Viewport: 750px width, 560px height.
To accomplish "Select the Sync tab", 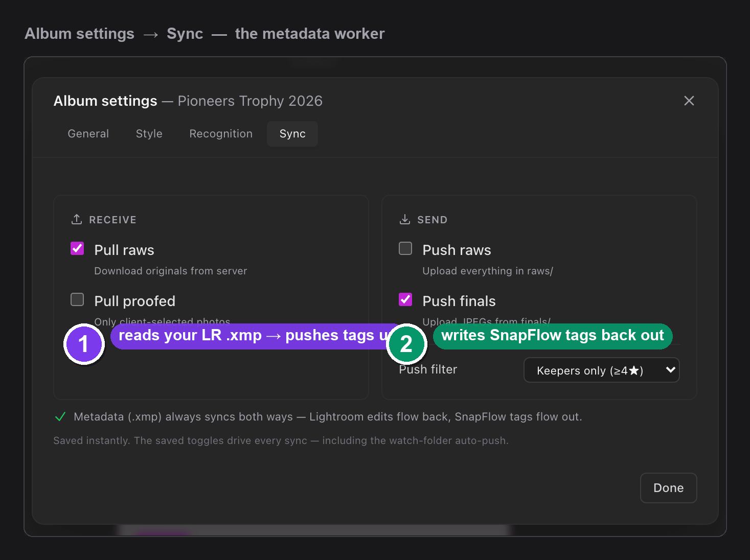I will click(292, 134).
